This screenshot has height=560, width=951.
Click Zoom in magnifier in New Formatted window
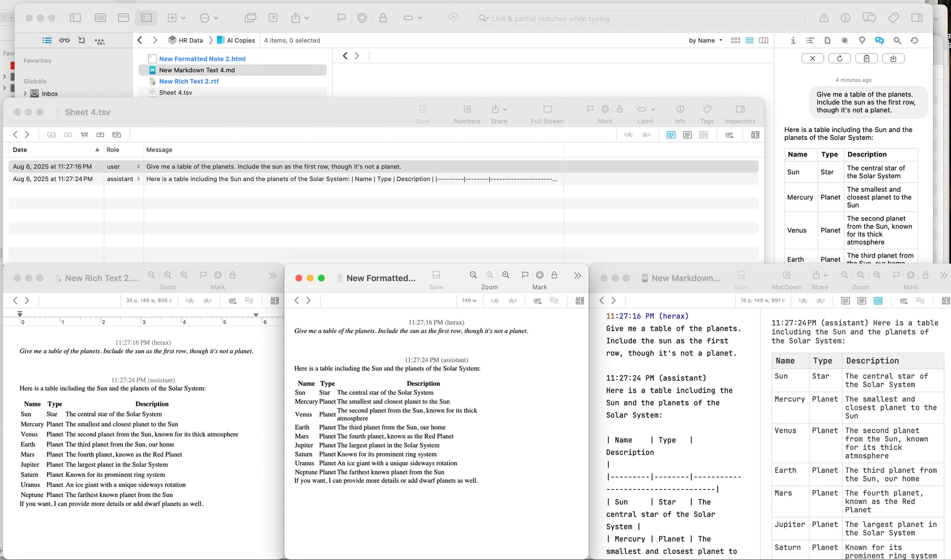point(506,275)
